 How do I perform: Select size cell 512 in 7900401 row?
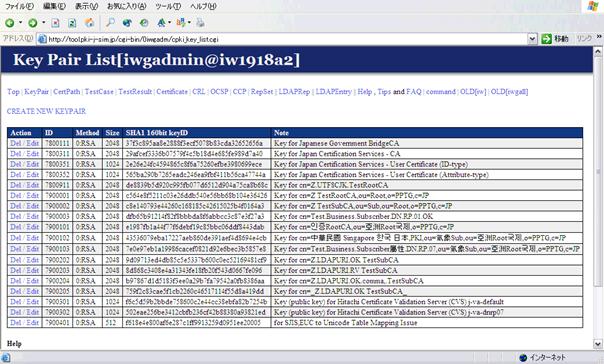(x=111, y=323)
